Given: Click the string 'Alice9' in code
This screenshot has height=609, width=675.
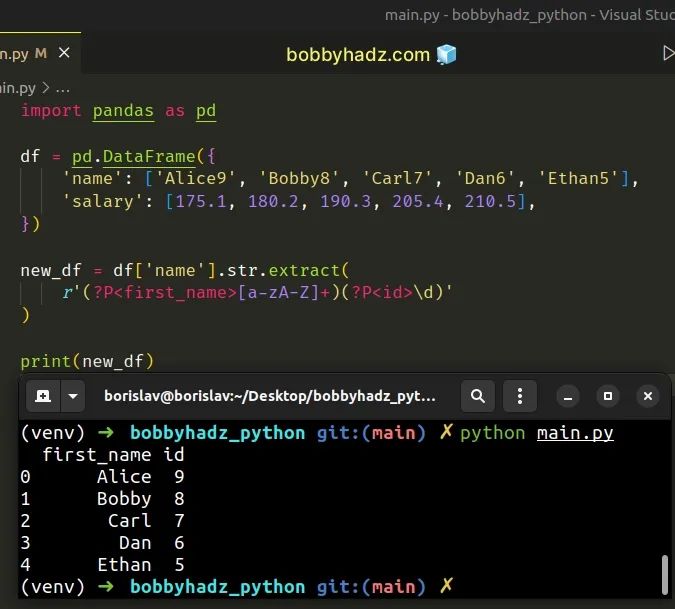Looking at the screenshot, I should click(x=195, y=178).
